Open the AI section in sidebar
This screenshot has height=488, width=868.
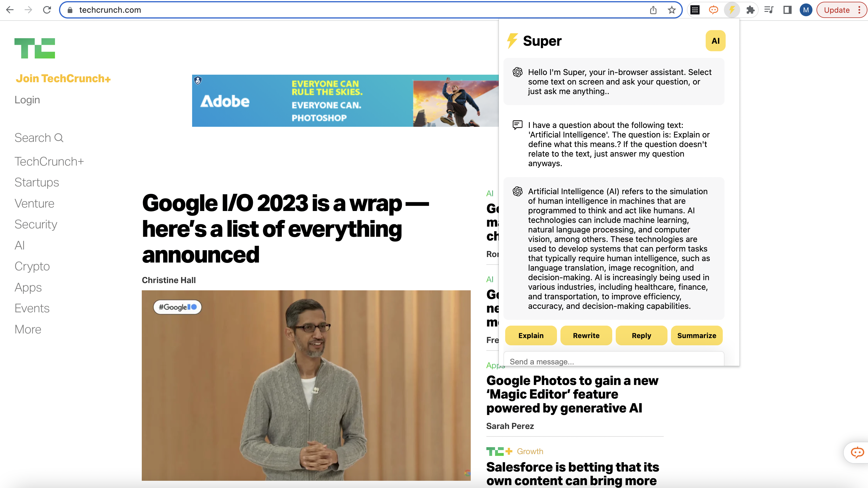click(x=20, y=245)
